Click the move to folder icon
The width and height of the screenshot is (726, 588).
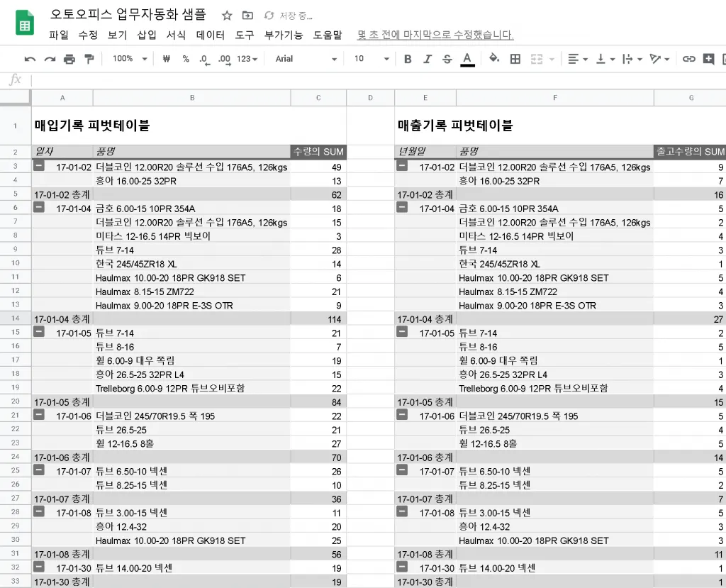[x=247, y=16]
